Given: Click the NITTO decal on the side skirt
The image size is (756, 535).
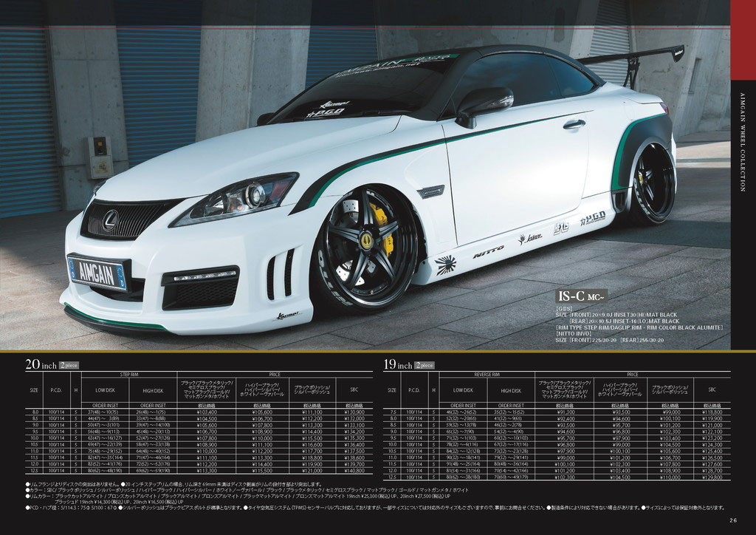Looking at the screenshot, I should [488, 252].
